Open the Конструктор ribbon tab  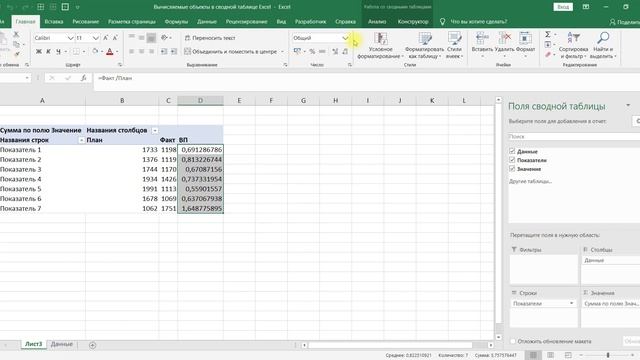coord(413,22)
